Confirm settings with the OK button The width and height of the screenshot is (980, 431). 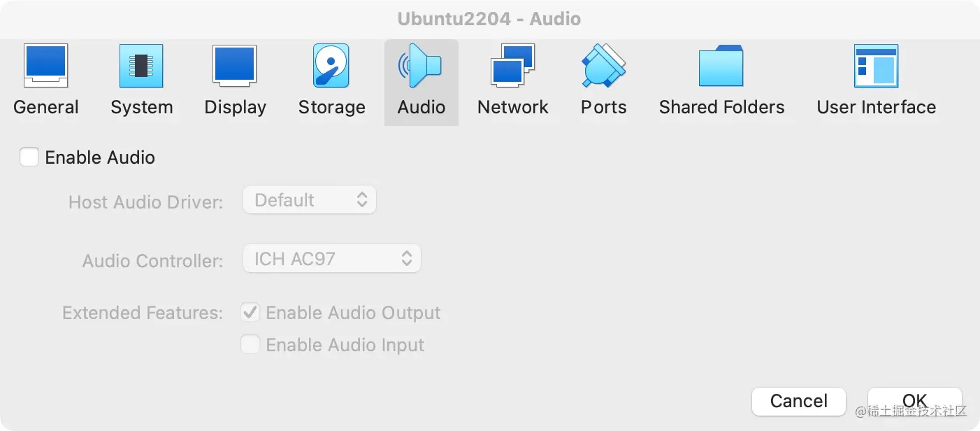pyautogui.click(x=914, y=401)
